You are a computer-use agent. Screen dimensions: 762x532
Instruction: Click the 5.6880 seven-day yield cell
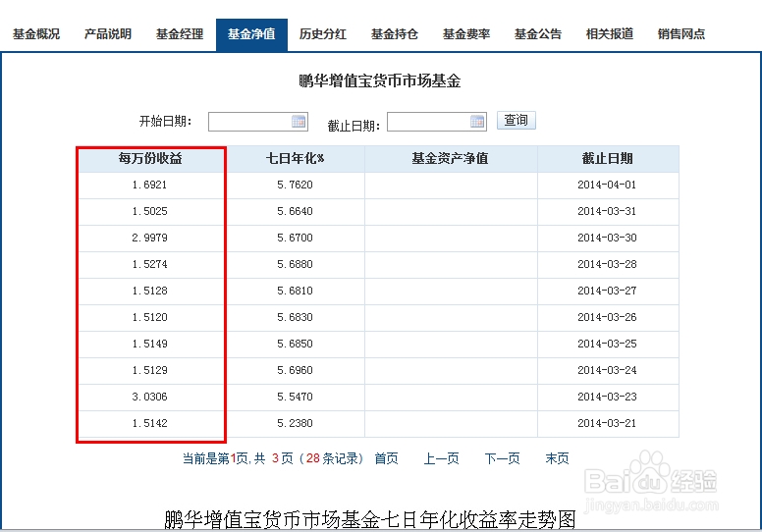click(295, 264)
